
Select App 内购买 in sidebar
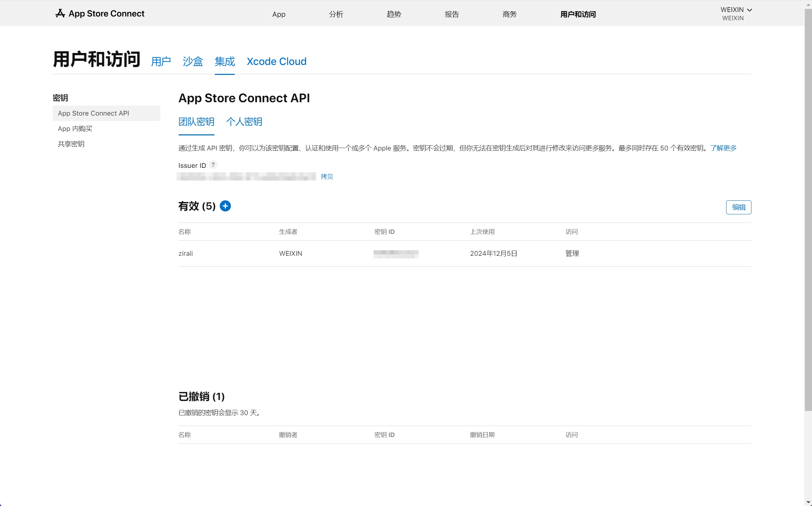click(75, 129)
